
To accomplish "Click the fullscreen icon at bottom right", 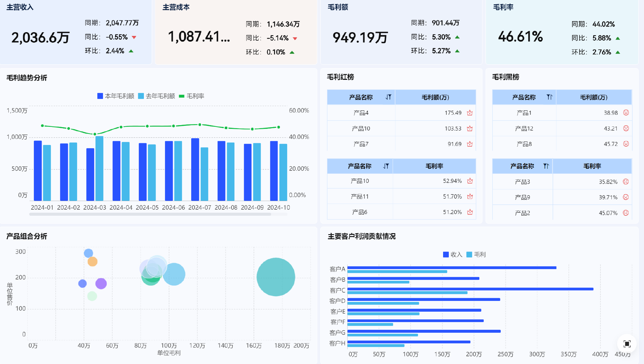I will [x=627, y=344].
